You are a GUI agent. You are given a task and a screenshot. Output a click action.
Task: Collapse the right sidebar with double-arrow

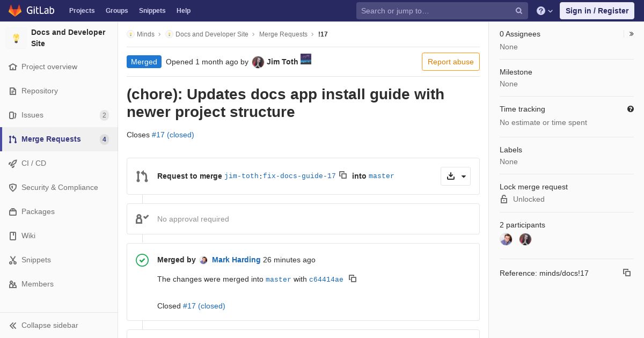[631, 34]
